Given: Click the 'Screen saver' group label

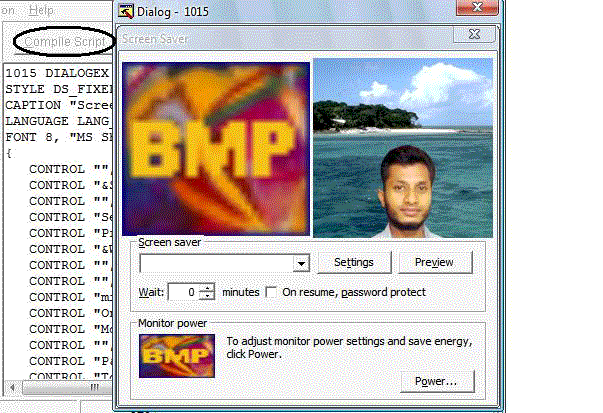Looking at the screenshot, I should 170,242.
